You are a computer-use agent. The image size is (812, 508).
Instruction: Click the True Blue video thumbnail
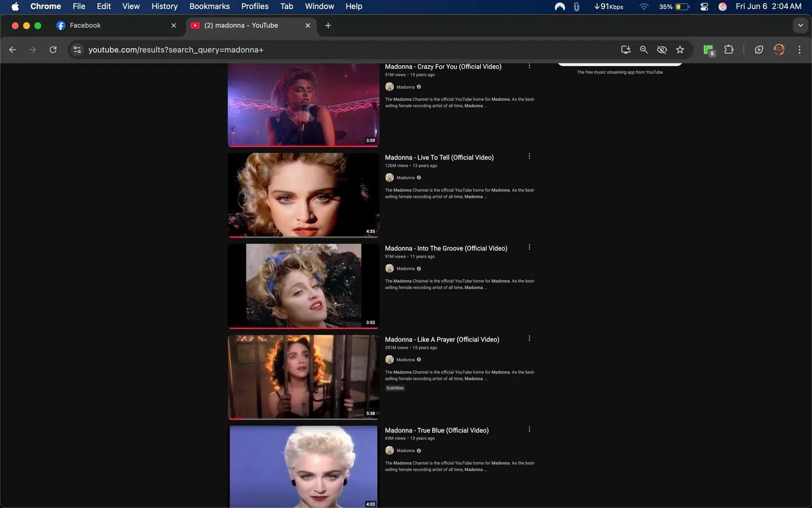coord(303,466)
